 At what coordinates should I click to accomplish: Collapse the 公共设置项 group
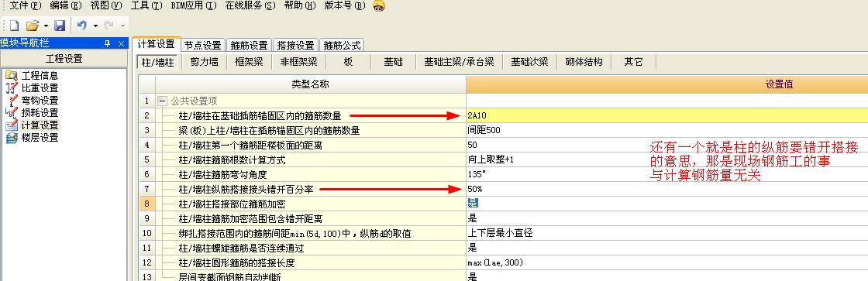162,101
